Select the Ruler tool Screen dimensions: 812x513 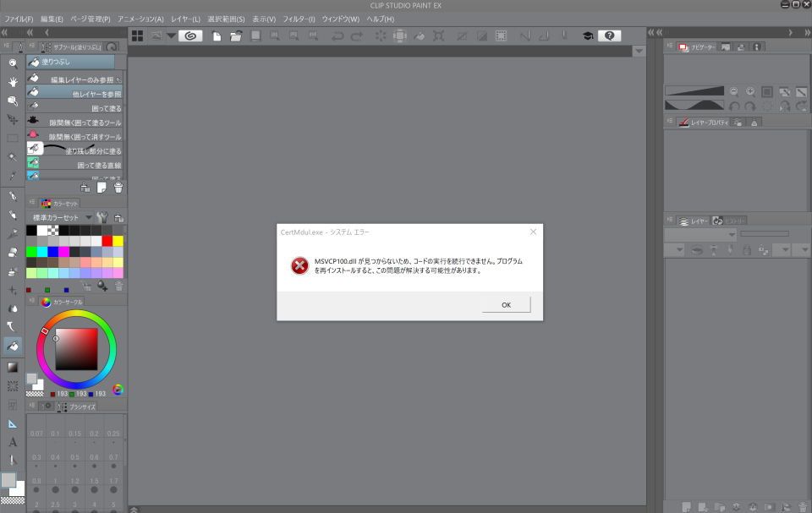(13, 423)
